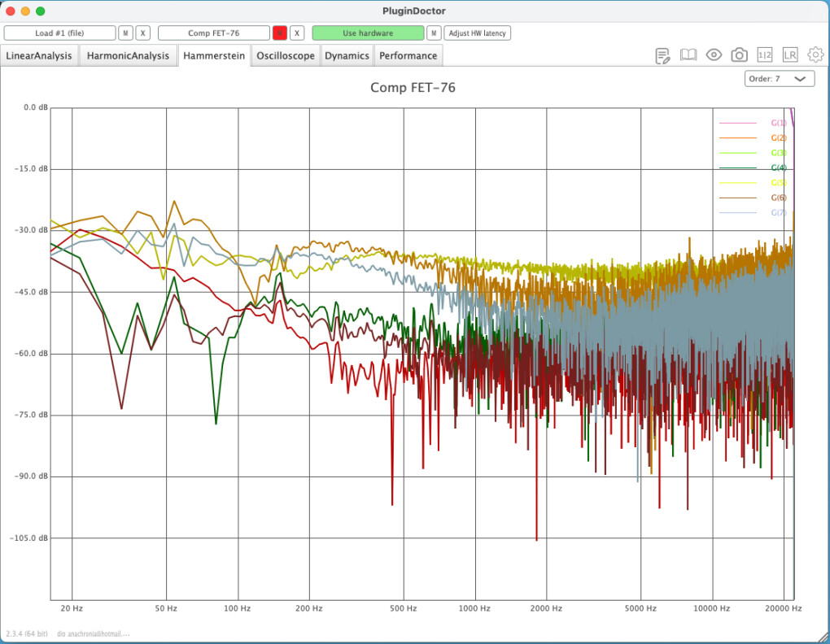
Task: Switch to the Oscilloscope tab
Action: pyautogui.click(x=286, y=56)
